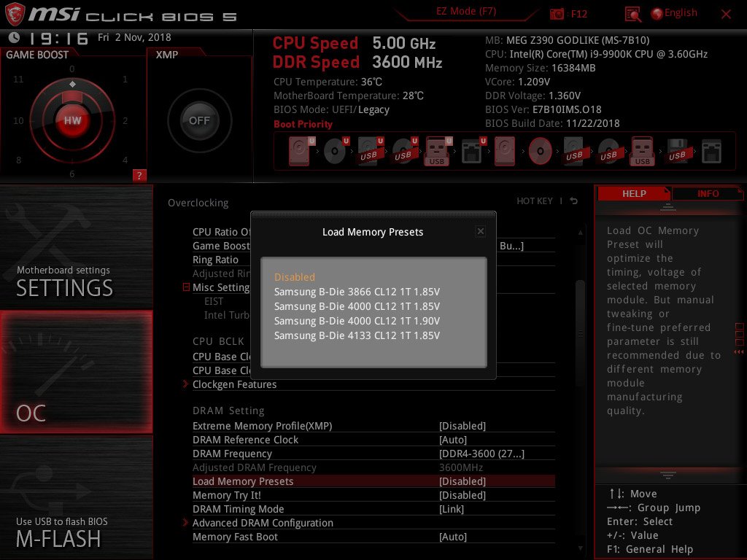
Task: Toggle the XMP OFF button
Action: tap(199, 120)
